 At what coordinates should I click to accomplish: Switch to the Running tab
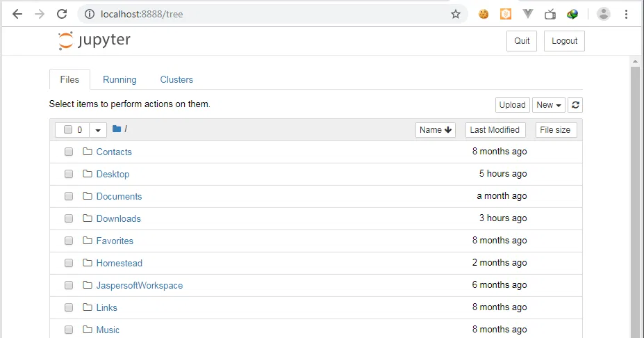coord(119,79)
